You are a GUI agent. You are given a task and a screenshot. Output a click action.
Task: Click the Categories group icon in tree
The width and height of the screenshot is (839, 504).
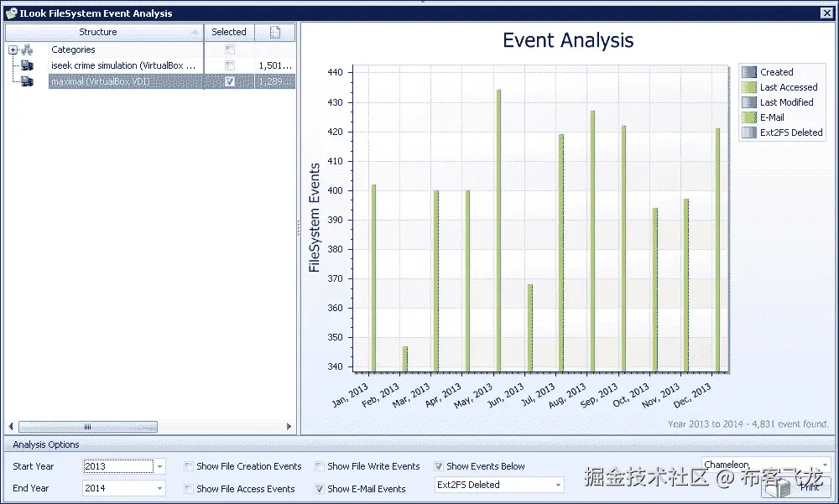[x=28, y=49]
